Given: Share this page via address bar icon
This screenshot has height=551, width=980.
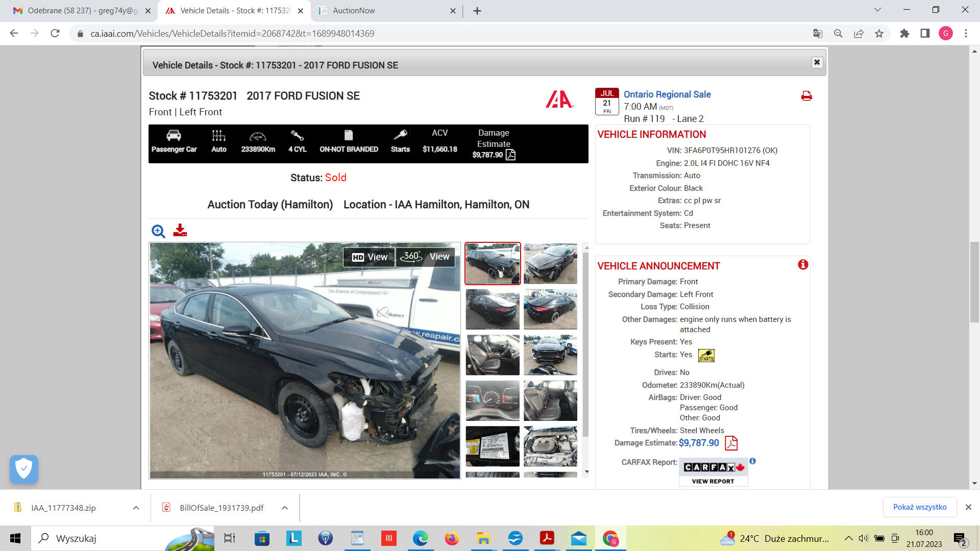Looking at the screenshot, I should (859, 34).
